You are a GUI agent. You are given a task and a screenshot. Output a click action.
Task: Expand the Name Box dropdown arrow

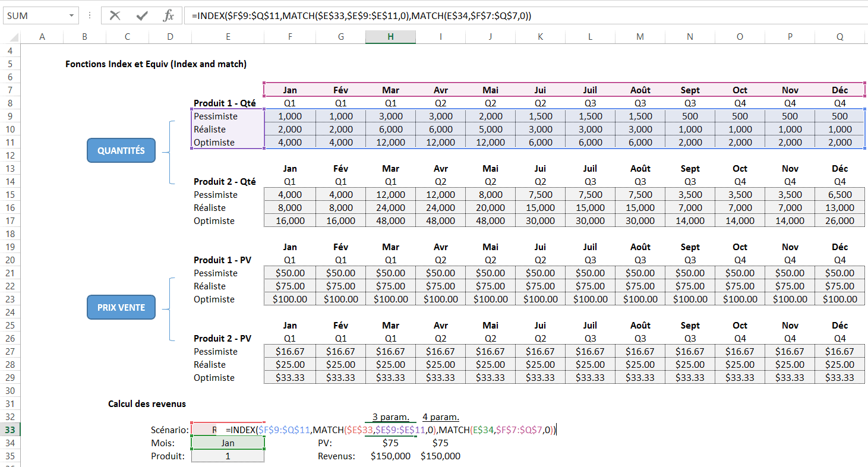[71, 16]
